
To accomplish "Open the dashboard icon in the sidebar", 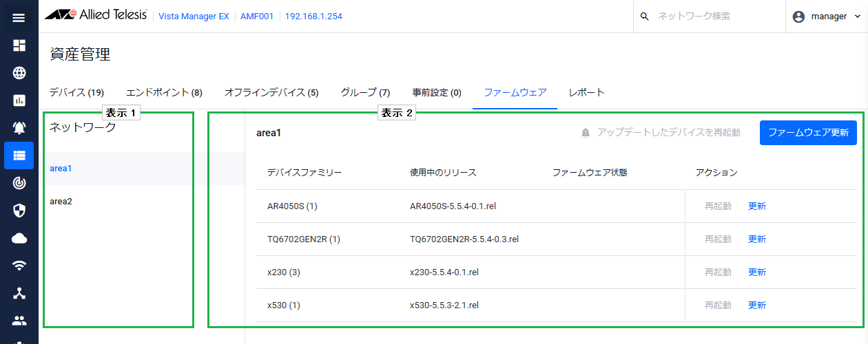I will point(19,45).
